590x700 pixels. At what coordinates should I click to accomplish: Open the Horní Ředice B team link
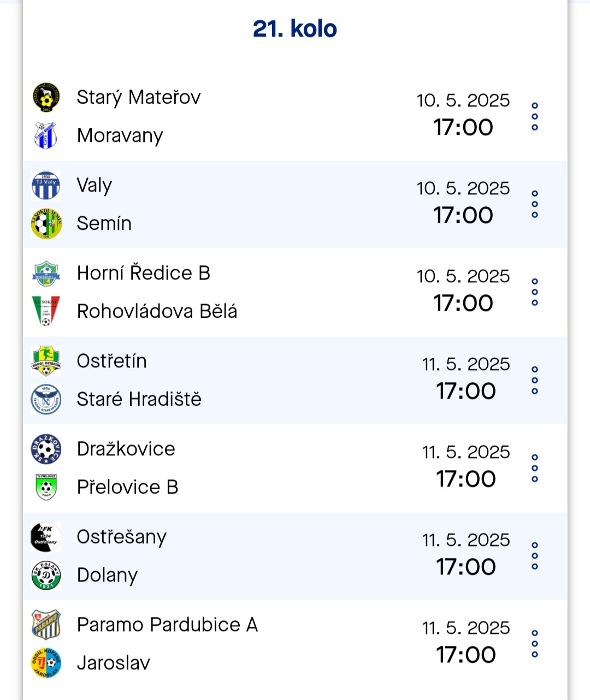coord(143,273)
